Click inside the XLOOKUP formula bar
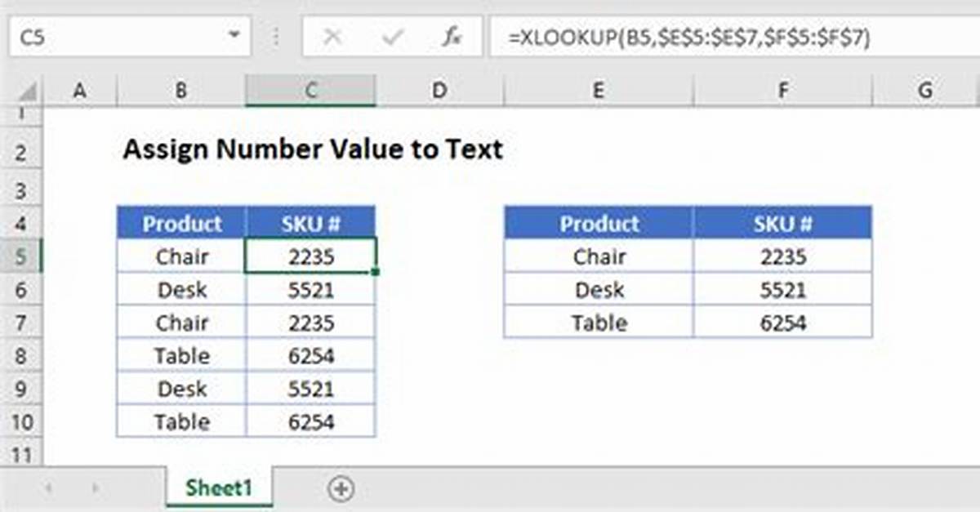Viewport: 980px width, 512px height. (733, 37)
